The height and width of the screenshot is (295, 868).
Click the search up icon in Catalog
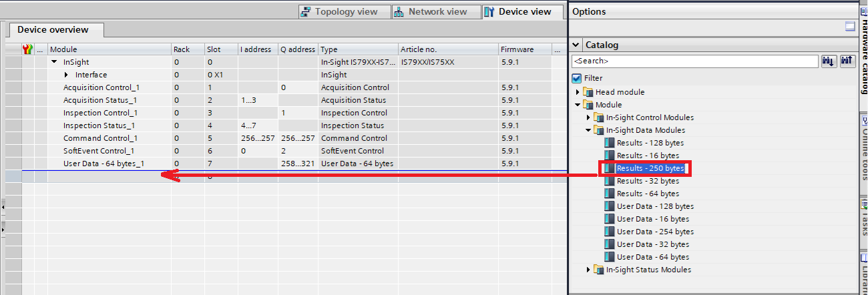(847, 61)
